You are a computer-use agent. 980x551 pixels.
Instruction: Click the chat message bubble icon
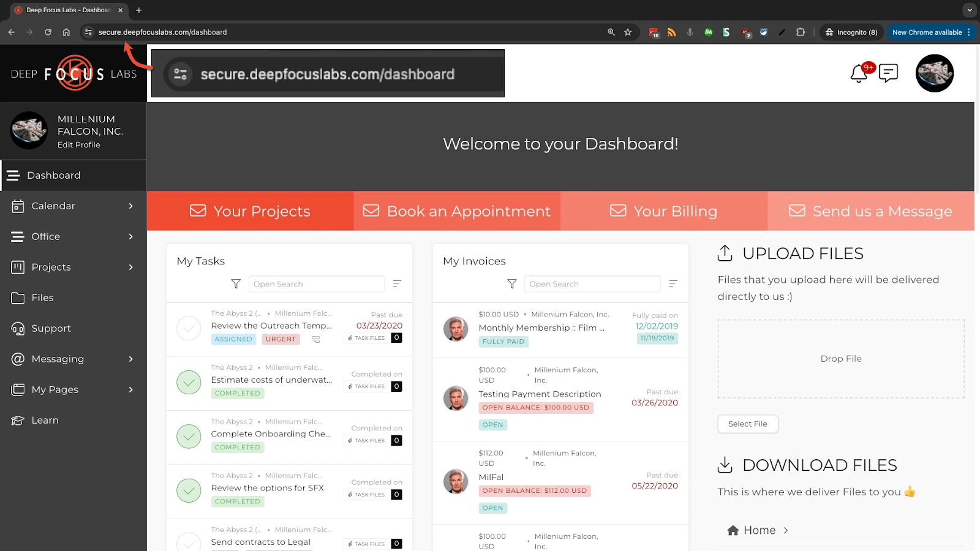click(888, 73)
